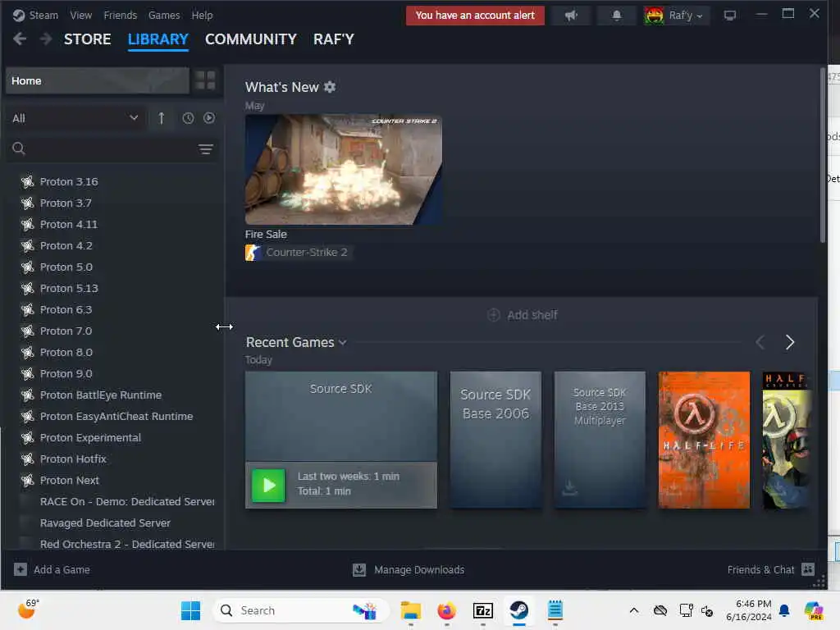
Task: Click the Counter-Strike 2 game icon
Action: click(x=253, y=253)
